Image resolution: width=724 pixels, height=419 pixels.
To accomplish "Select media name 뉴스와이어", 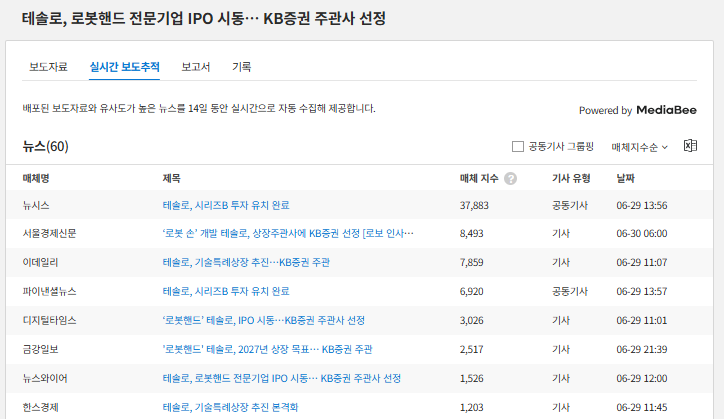I will click(45, 378).
